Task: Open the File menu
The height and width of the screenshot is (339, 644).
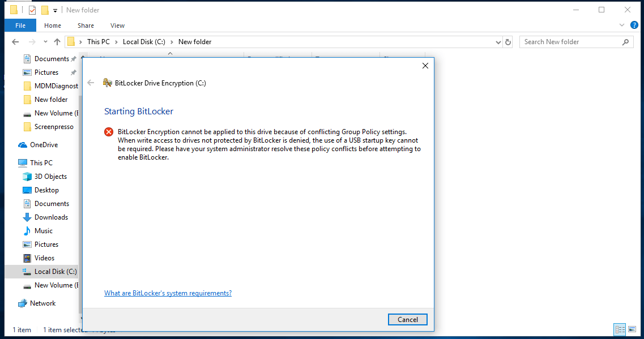Action: (20, 25)
